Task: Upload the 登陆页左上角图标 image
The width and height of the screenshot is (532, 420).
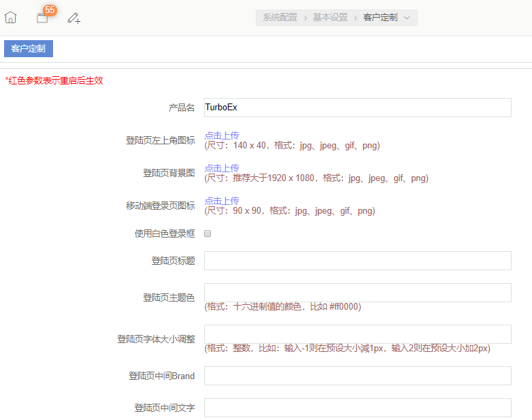Action: [222, 135]
